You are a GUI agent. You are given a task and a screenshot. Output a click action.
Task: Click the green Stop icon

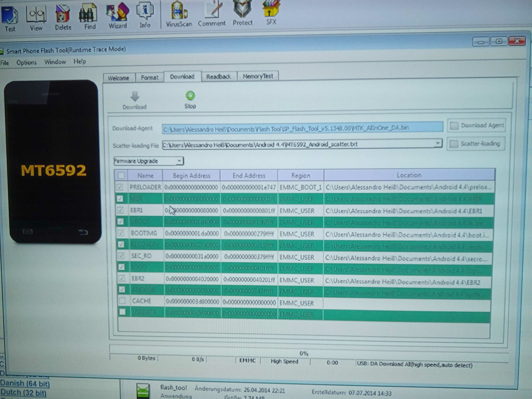190,96
